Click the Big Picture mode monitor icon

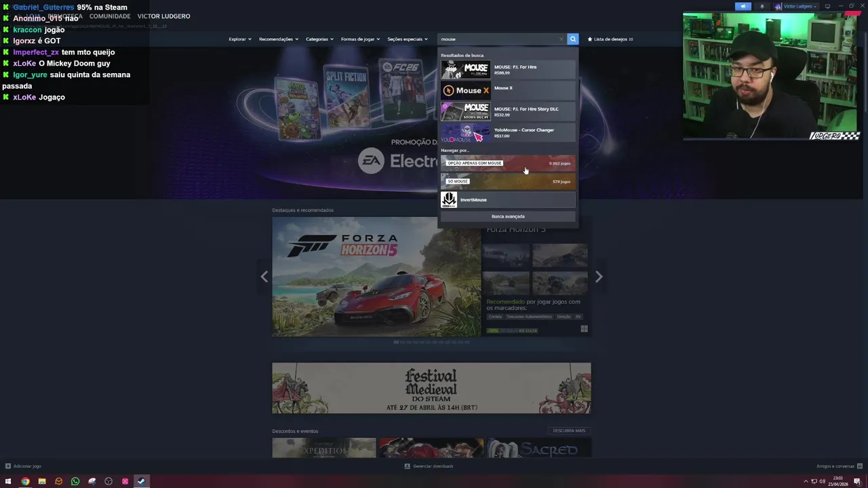[827, 6]
